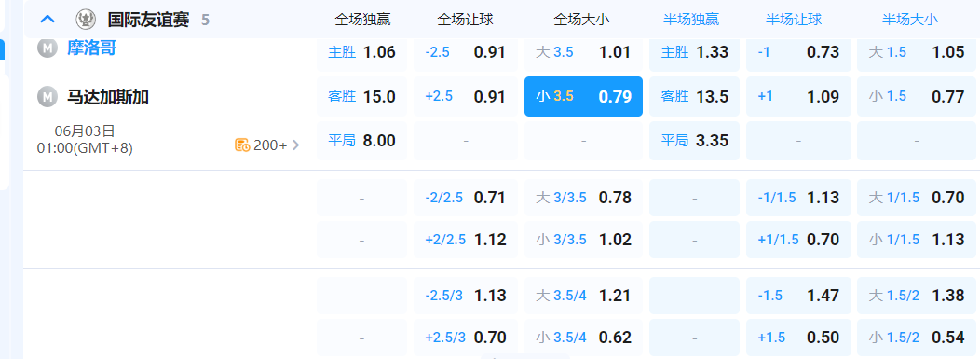Choose handicap +2.5 at 0.91
Image resolution: width=980 pixels, height=359 pixels.
466,96
